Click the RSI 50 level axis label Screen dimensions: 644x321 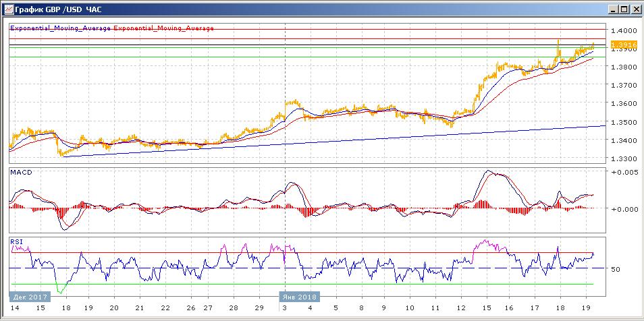[616, 269]
